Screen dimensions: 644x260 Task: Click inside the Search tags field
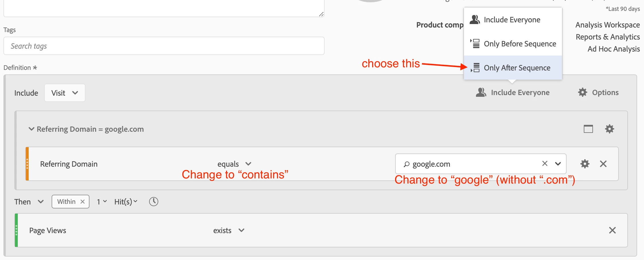point(164,46)
